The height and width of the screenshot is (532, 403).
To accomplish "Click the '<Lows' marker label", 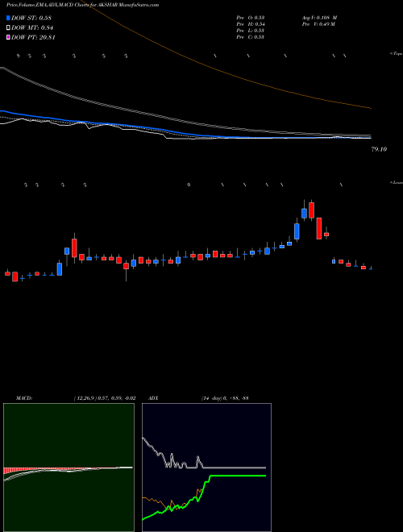I will point(396,182).
